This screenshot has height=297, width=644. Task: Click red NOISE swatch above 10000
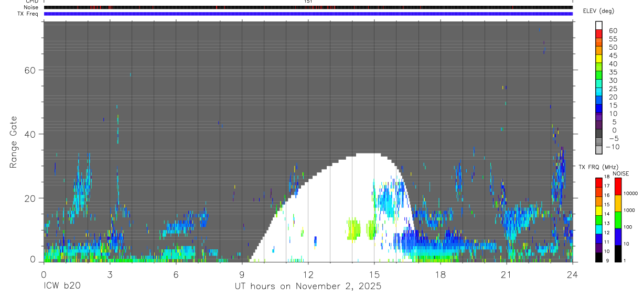[618, 186]
